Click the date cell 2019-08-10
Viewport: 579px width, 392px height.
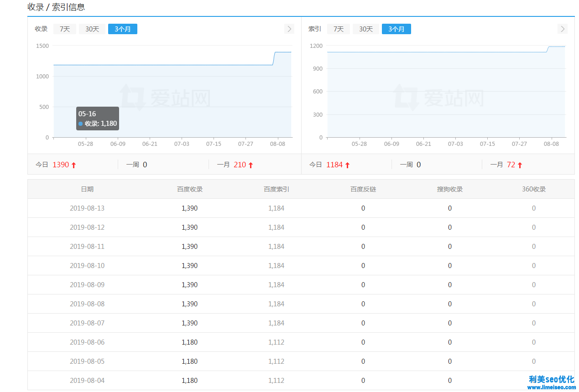pyautogui.click(x=87, y=266)
